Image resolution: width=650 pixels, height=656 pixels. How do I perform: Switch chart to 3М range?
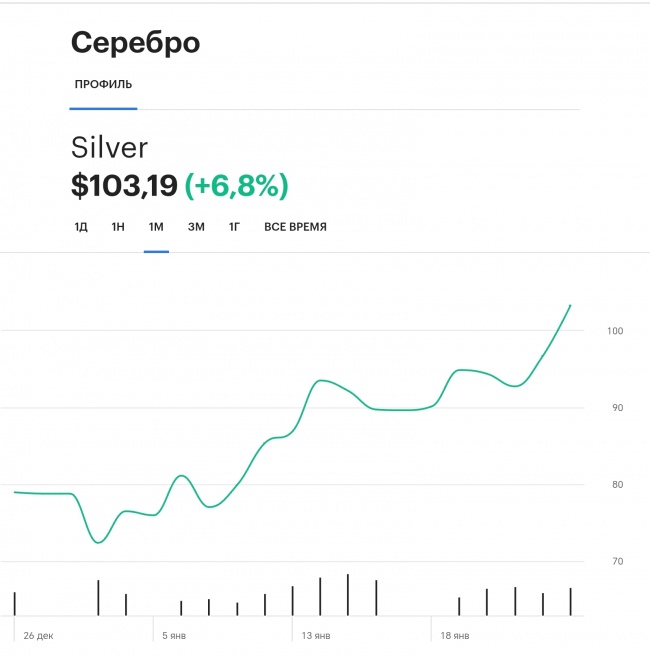pyautogui.click(x=196, y=227)
